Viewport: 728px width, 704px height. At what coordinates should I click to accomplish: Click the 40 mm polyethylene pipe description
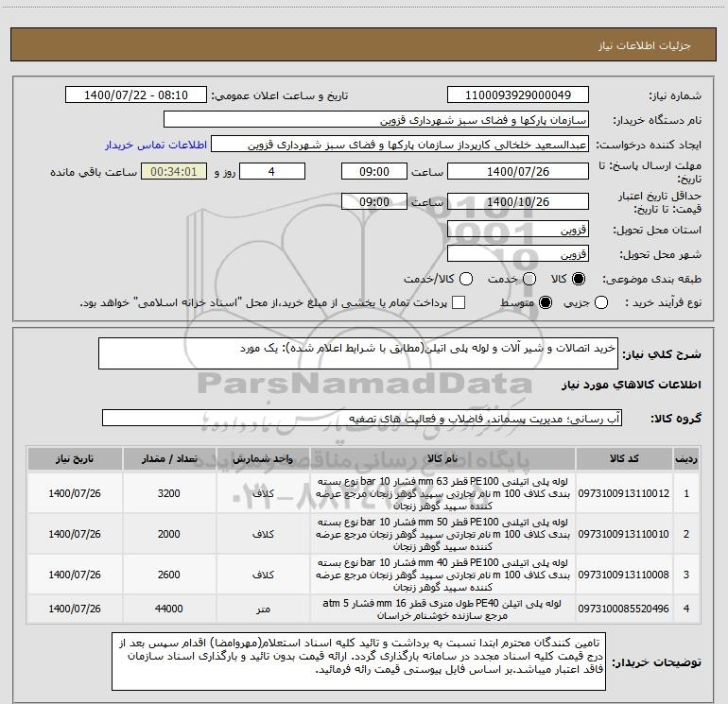pos(442,575)
